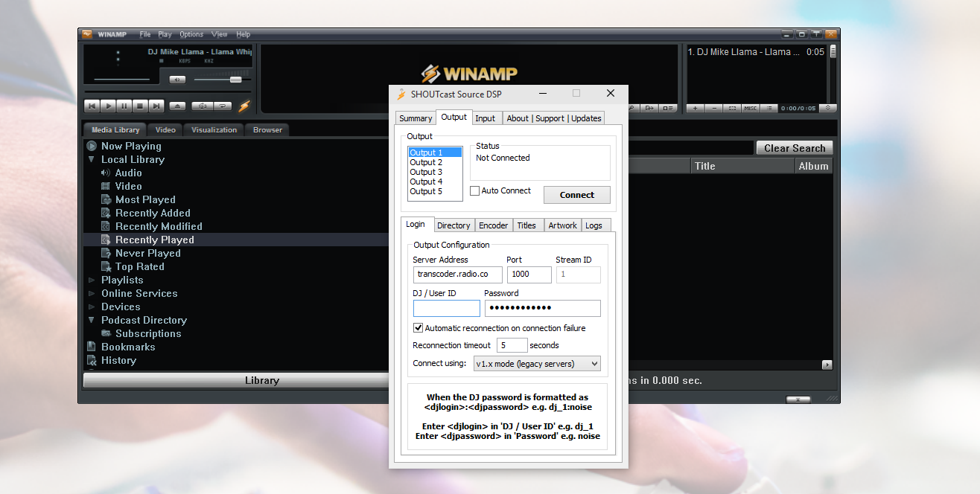Expand the Devices tree node
This screenshot has height=494, width=980.
[92, 307]
